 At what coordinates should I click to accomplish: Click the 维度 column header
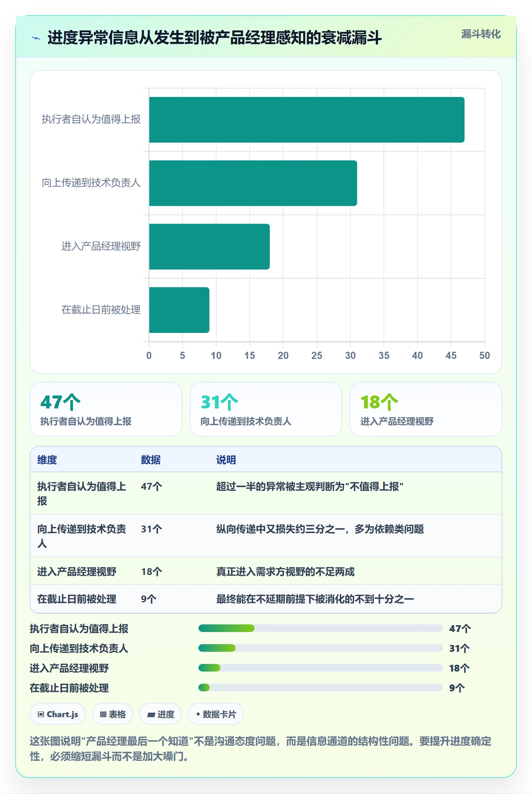[x=47, y=460]
